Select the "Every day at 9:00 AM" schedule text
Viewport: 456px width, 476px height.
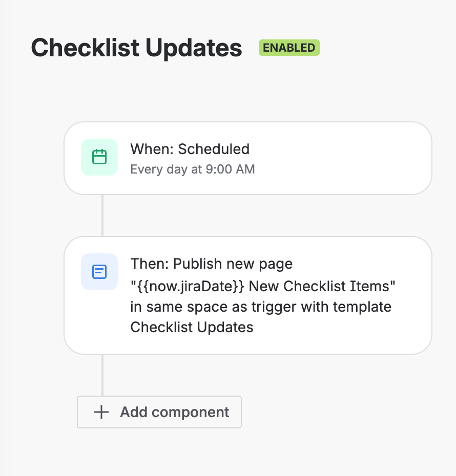pos(192,169)
